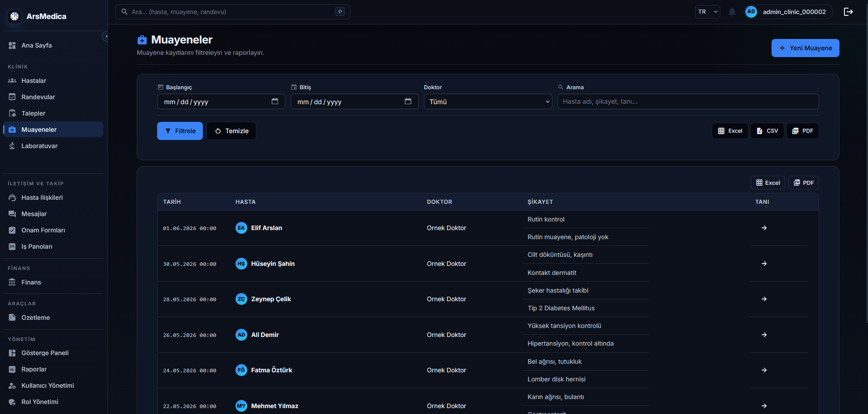Go to Randevular page

pyautogui.click(x=53, y=97)
